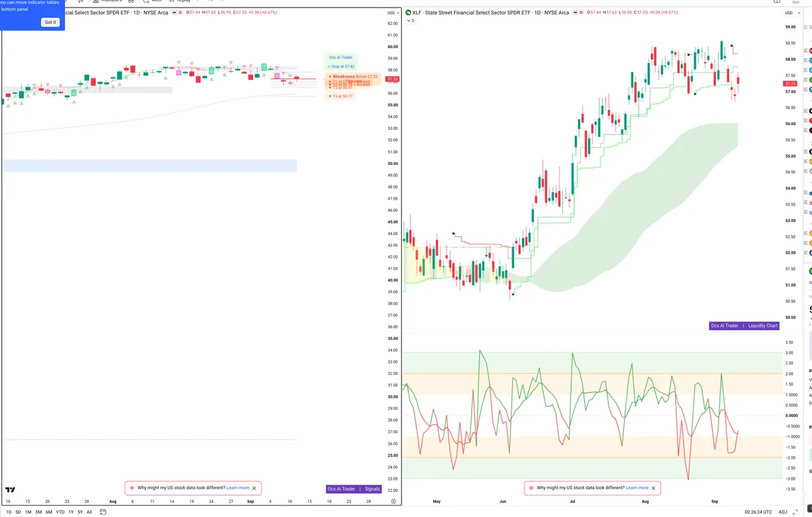Open Learn more link in right chart notice
The width and height of the screenshot is (812, 517).
(637, 487)
